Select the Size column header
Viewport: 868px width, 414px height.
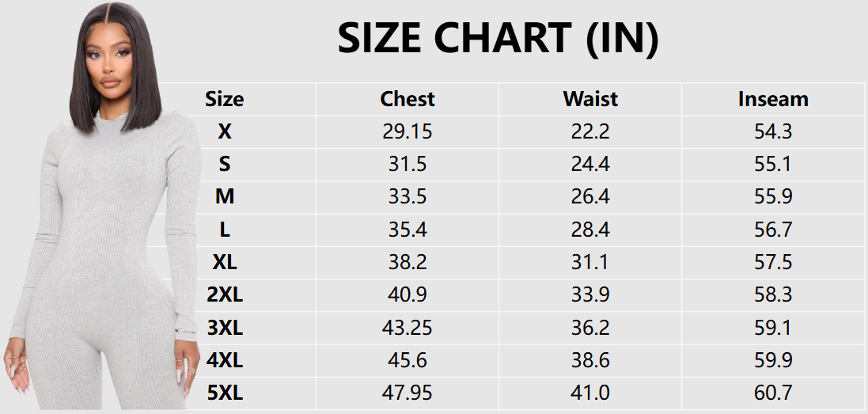point(225,99)
